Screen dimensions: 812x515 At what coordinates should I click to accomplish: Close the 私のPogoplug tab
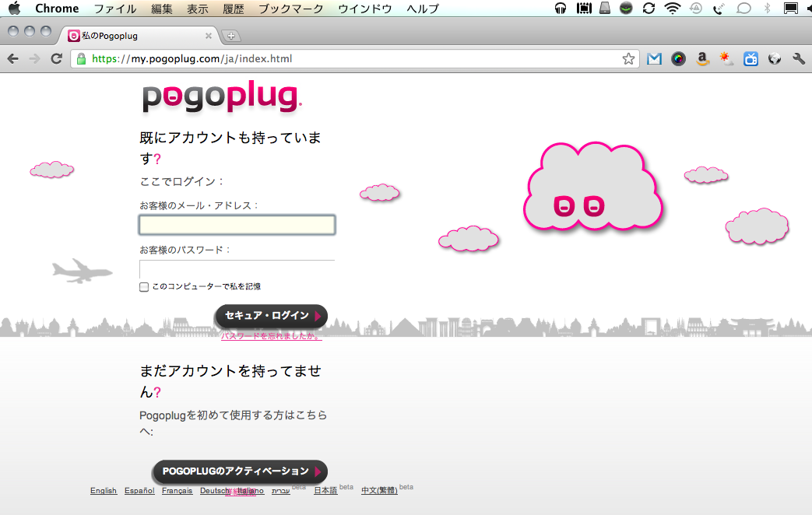[208, 36]
